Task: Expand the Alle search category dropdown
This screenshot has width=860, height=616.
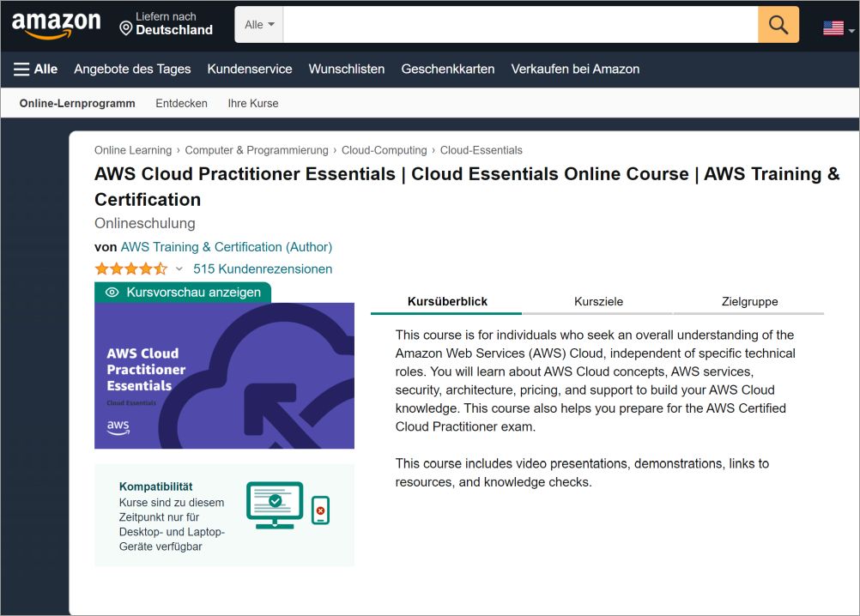Action: tap(259, 25)
